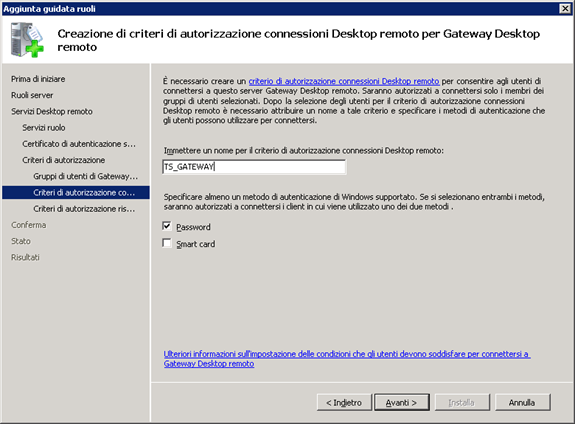Image resolution: width=575 pixels, height=424 pixels.
Task: Open Servizi Desktop remoto step
Action: click(52, 111)
